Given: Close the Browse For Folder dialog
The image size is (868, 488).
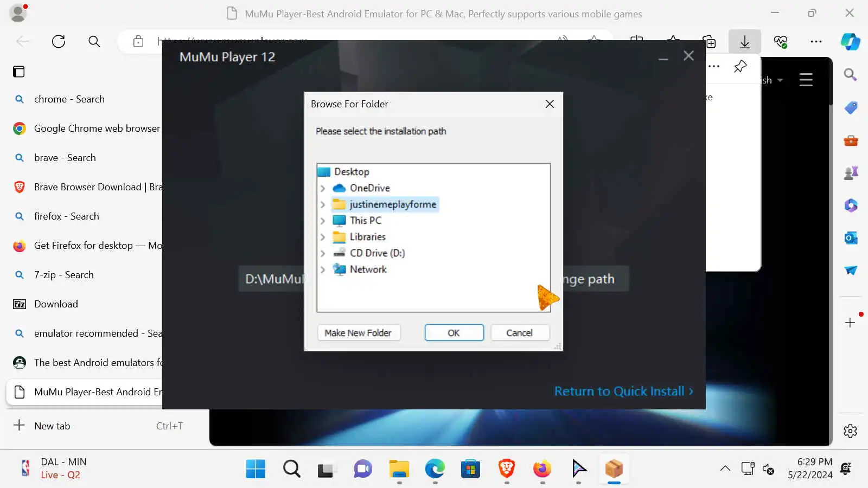Looking at the screenshot, I should (550, 104).
